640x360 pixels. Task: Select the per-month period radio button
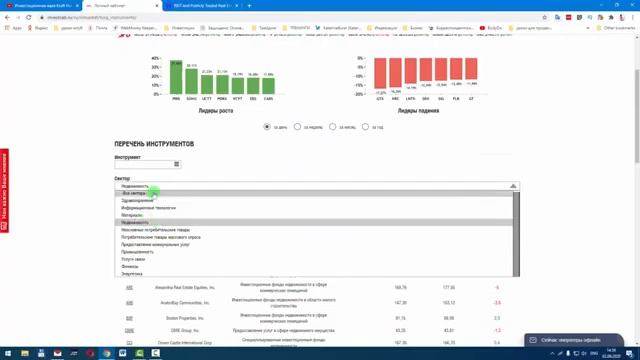tap(333, 127)
